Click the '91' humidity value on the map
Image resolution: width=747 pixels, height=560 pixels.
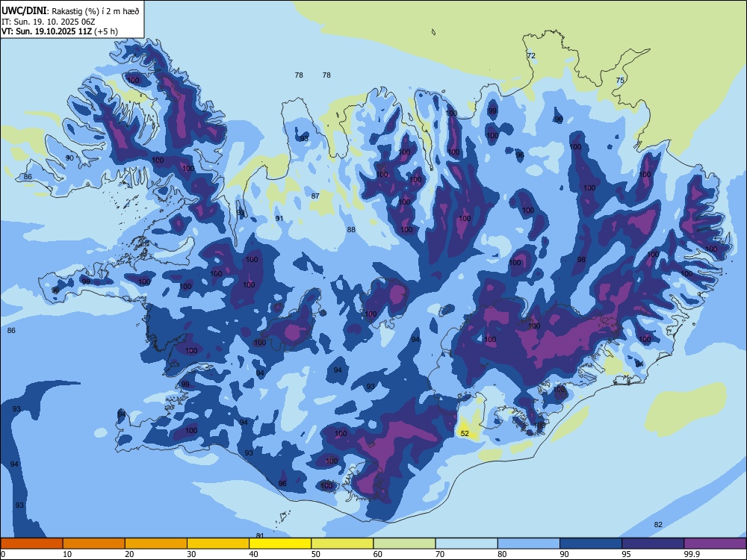pos(279,219)
